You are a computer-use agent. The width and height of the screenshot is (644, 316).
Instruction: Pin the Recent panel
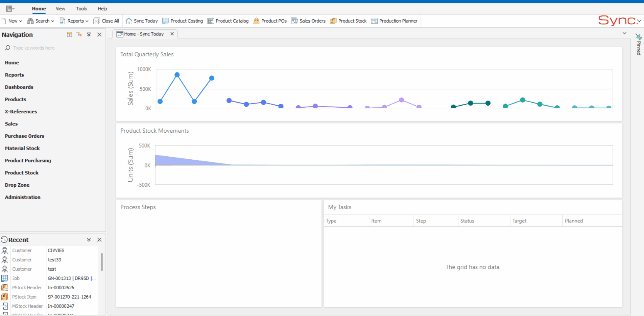coord(89,240)
